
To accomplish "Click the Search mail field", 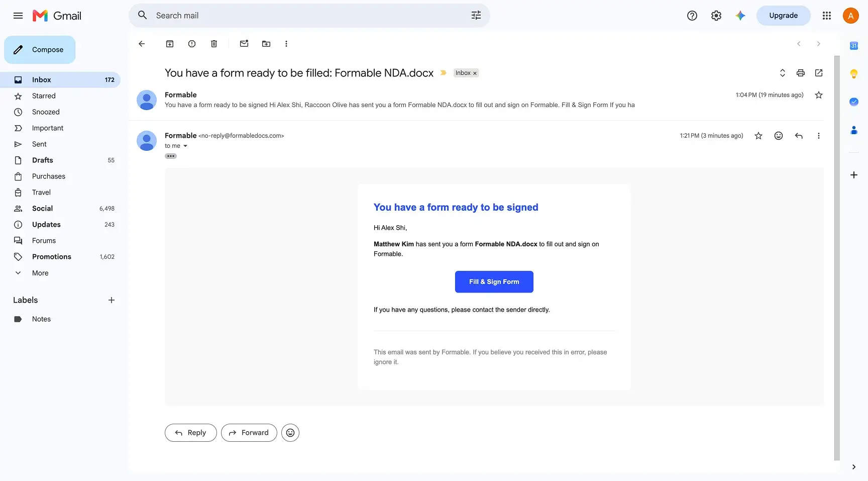I will [309, 16].
